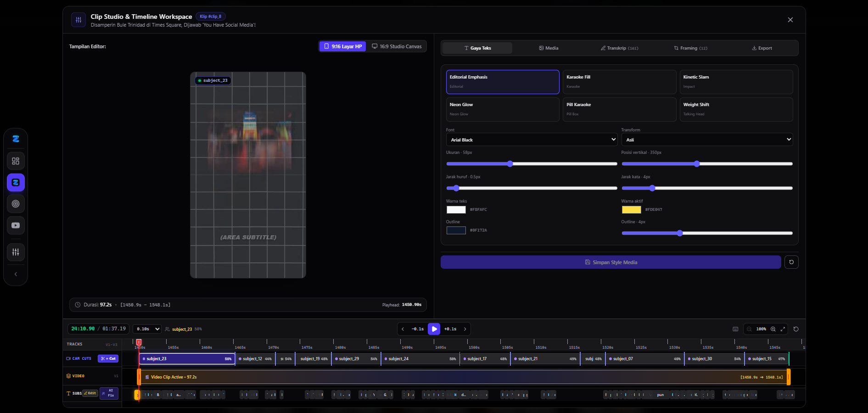Click the timeline reset refresh icon
The height and width of the screenshot is (413, 868).
pyautogui.click(x=796, y=329)
